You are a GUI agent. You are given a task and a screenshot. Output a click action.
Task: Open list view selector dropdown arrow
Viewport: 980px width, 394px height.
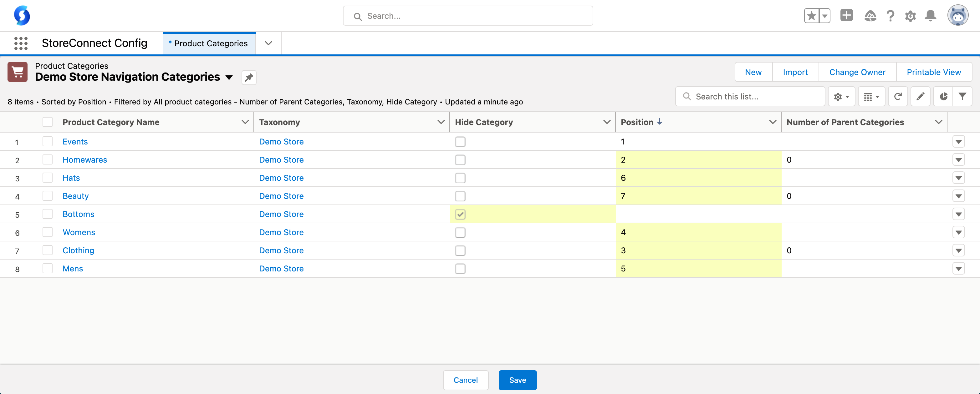[229, 78]
